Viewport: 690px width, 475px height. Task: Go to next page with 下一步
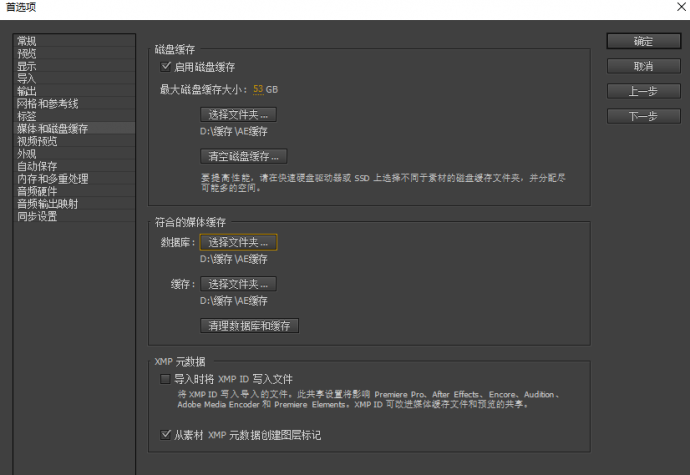643,116
